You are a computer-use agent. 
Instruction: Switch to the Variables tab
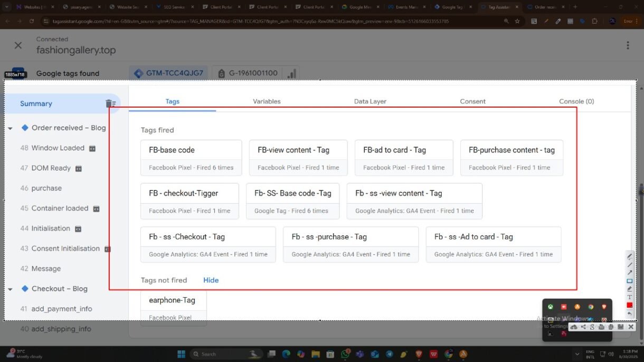point(267,101)
